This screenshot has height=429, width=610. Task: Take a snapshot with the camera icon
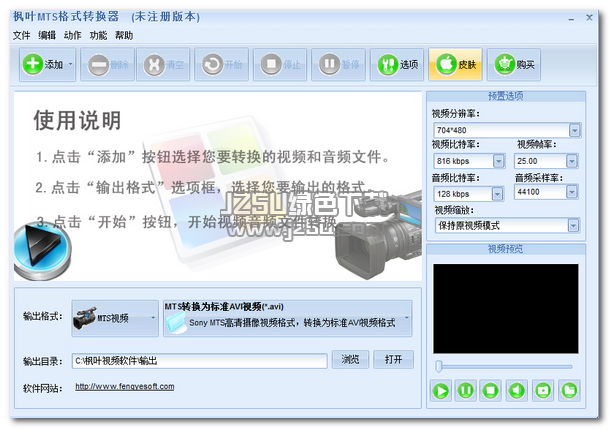point(543,390)
